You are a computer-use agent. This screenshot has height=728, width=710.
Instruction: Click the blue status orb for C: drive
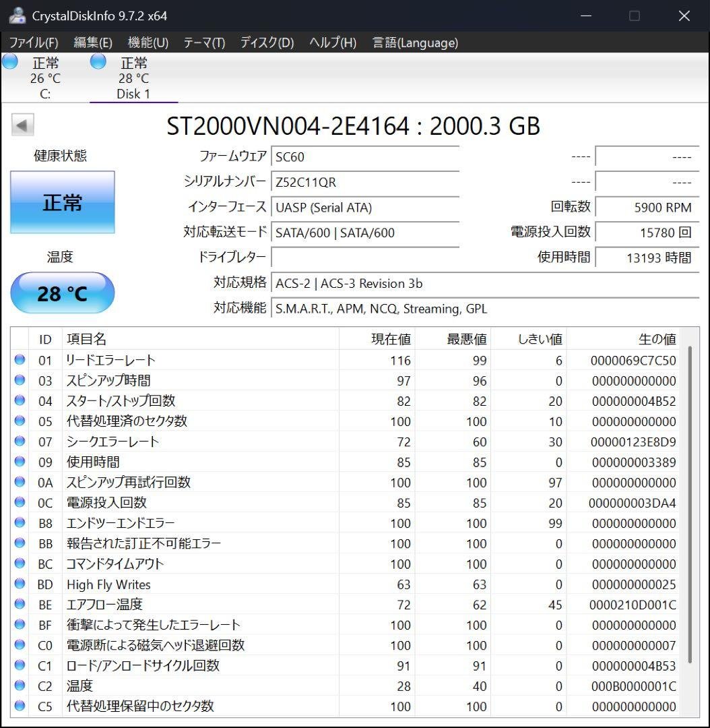pos(9,62)
